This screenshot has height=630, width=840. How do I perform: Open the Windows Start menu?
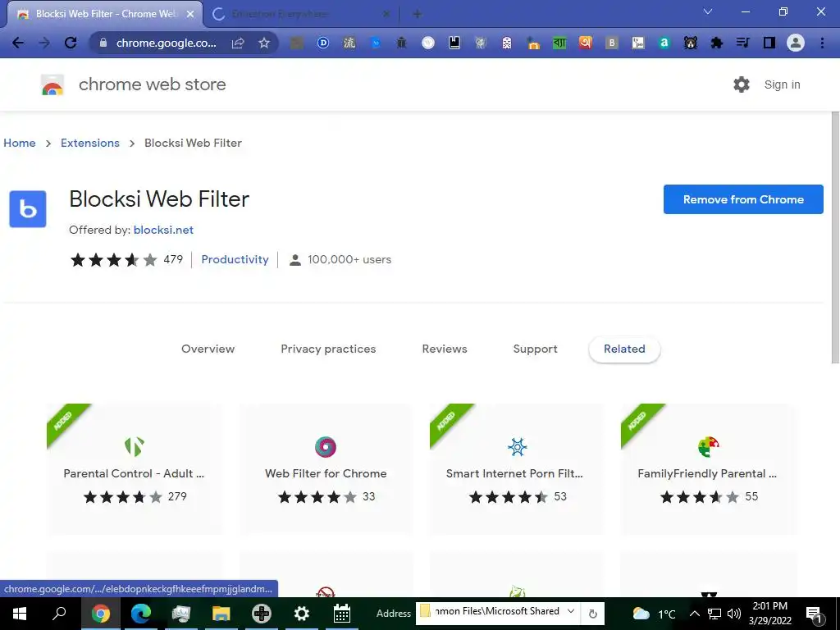(x=20, y=614)
